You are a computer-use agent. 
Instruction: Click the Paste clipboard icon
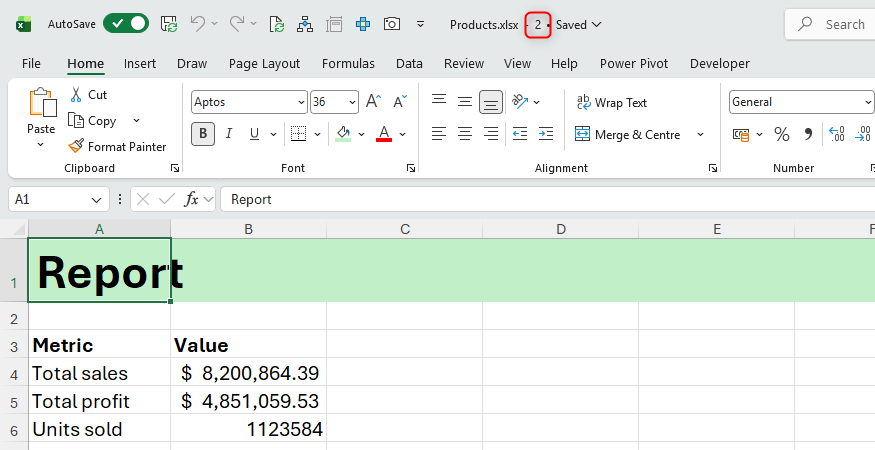point(42,103)
